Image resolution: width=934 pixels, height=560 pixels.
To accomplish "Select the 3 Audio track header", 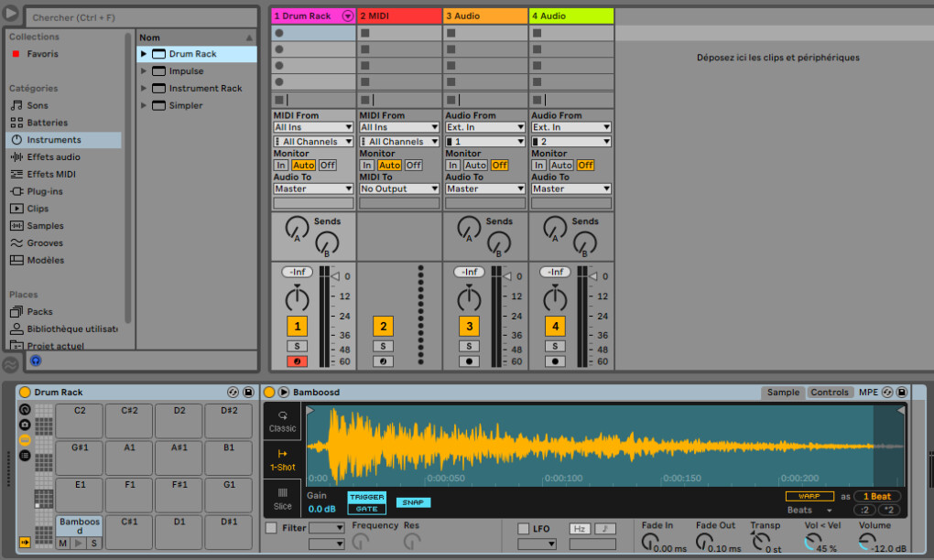I will click(485, 16).
